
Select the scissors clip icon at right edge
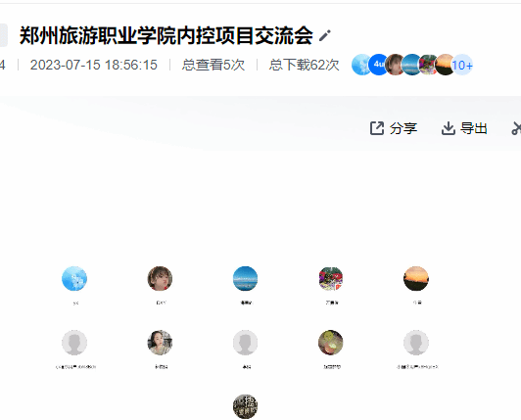tap(516, 128)
